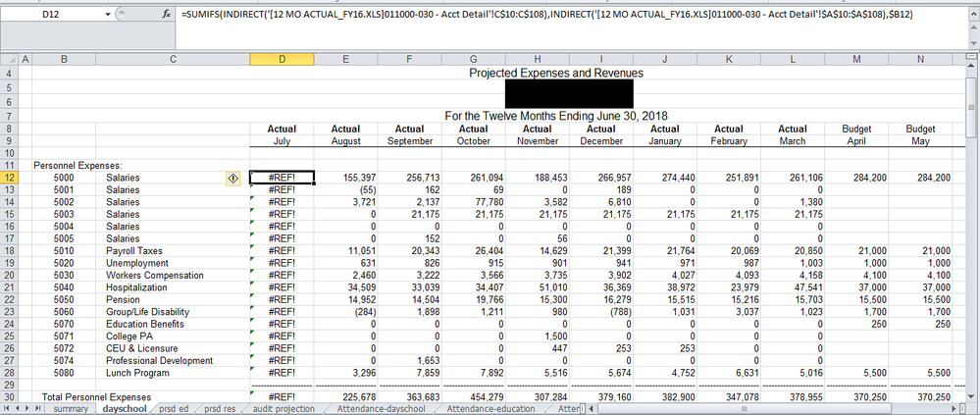This screenshot has width=980, height=415.
Task: Select row 30 header
Action: [x=10, y=397]
